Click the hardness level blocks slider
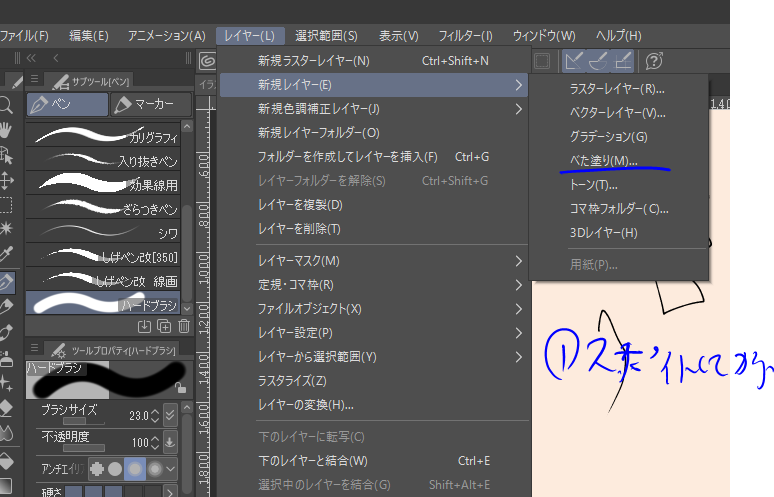The width and height of the screenshot is (774, 497). tap(113, 492)
